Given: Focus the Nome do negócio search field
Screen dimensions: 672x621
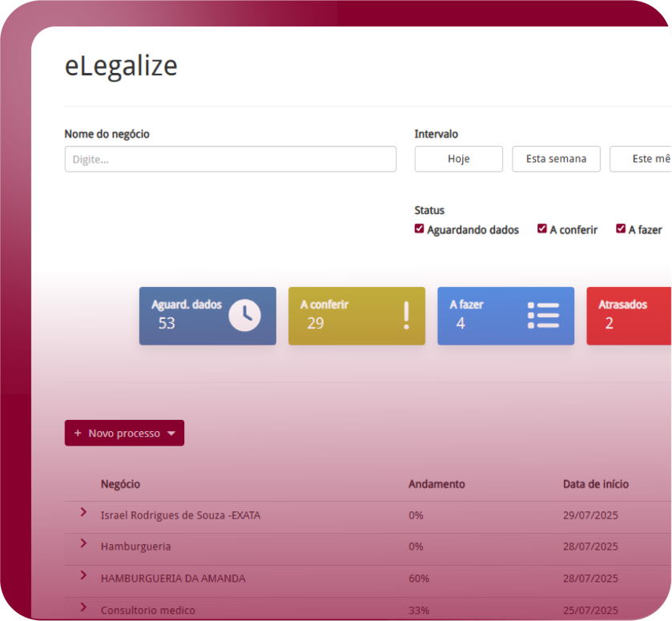Looking at the screenshot, I should coord(230,159).
